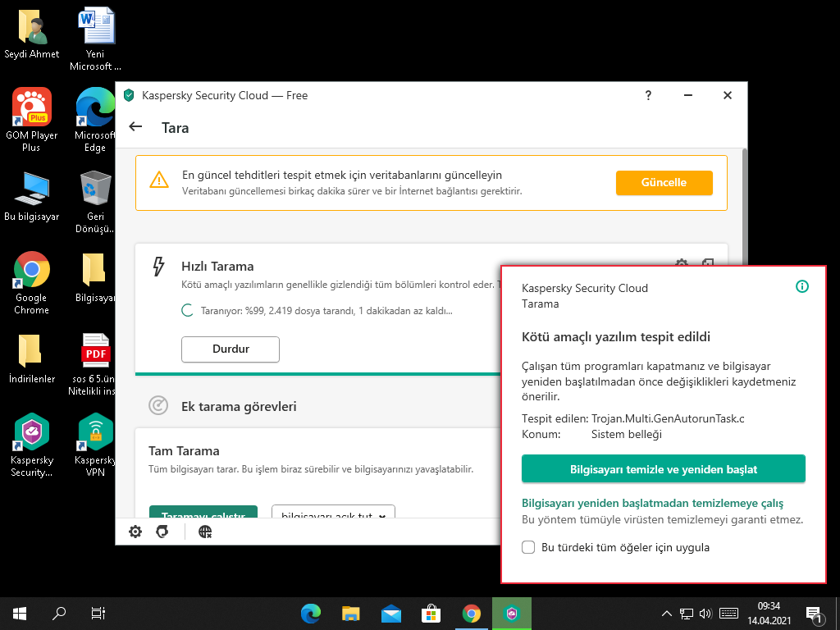Image resolution: width=840 pixels, height=630 pixels.
Task: Click the Tespit edilen Trojan.Multi.GenAutorunTask.c text
Action: tap(633, 418)
